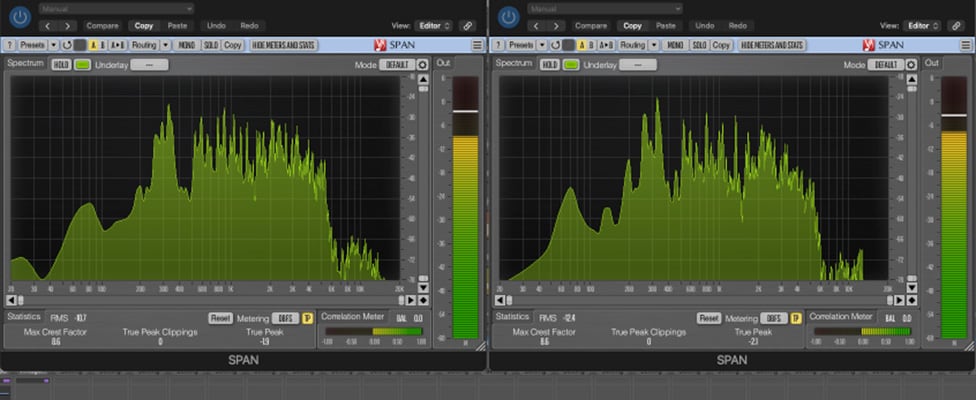Click spectrum down arrow in right SPAN

pos(912,288)
